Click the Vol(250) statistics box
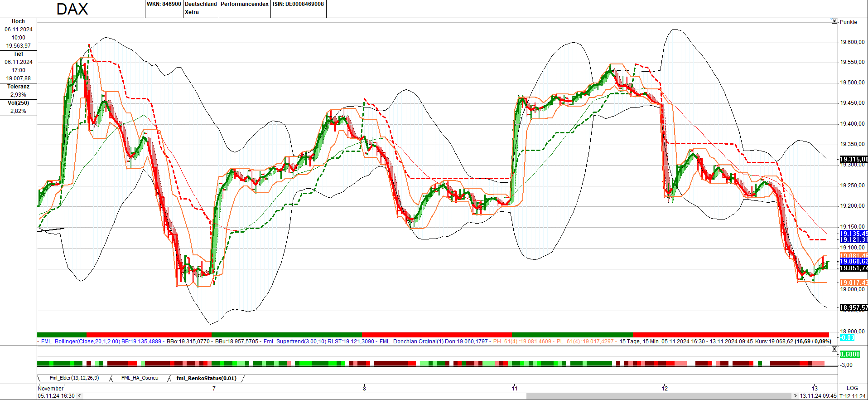The width and height of the screenshot is (868, 400). [x=18, y=107]
